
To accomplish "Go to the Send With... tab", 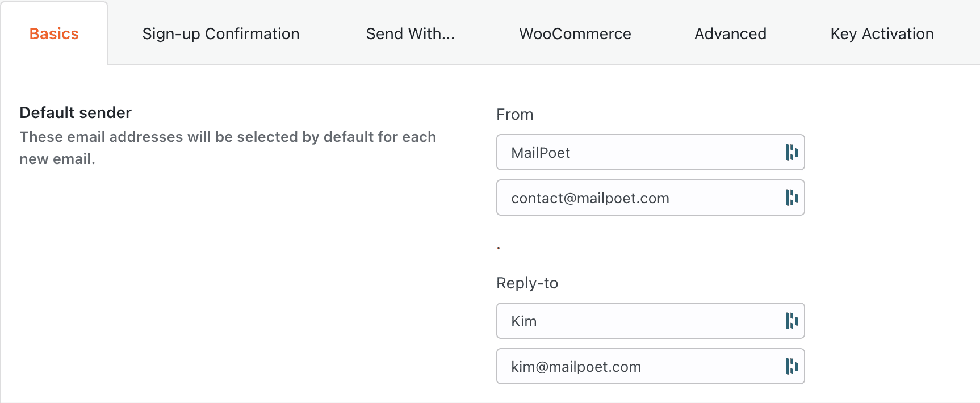I will coord(410,34).
